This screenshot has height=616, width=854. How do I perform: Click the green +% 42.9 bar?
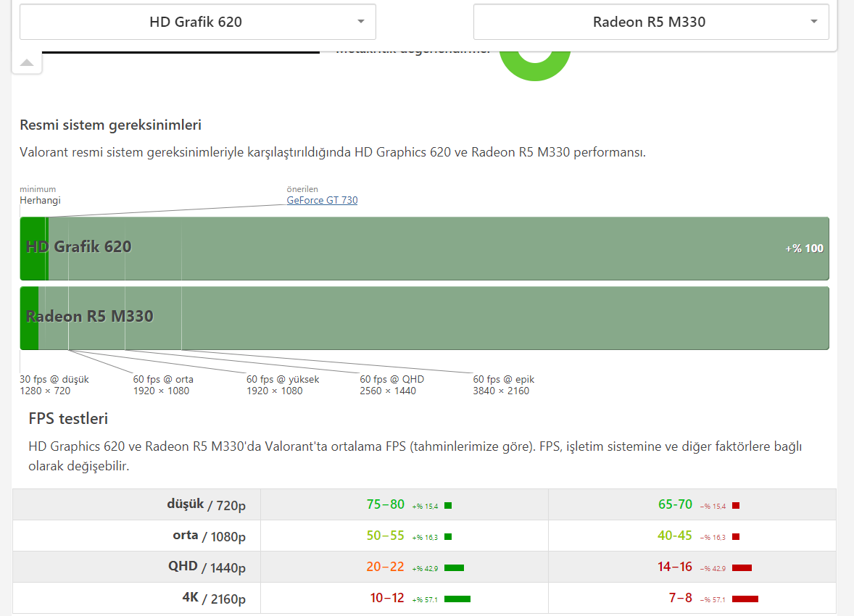(454, 568)
